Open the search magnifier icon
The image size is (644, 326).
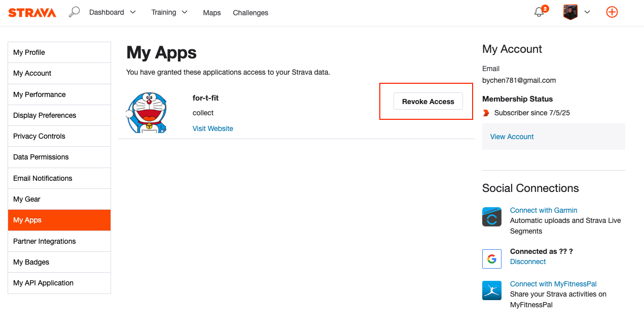tap(75, 12)
